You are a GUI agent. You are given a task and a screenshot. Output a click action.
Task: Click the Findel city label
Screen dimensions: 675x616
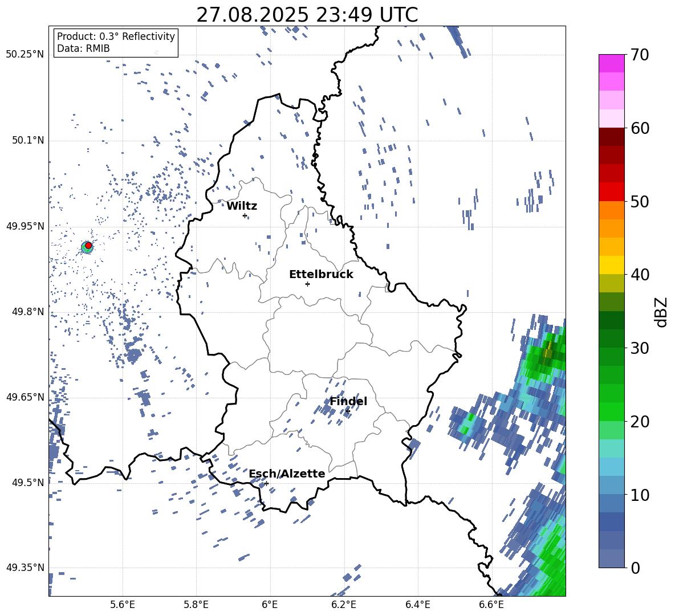[x=348, y=401]
